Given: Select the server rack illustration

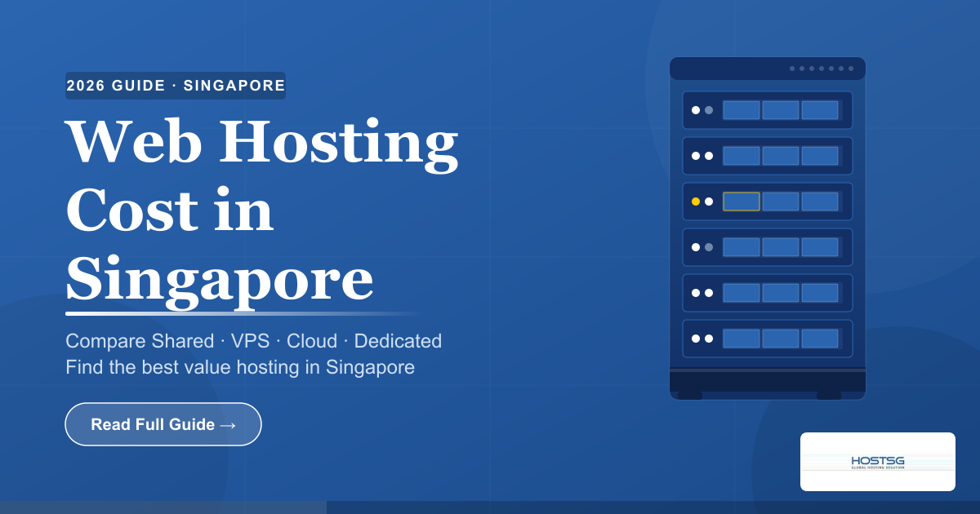Looking at the screenshot, I should click(768, 228).
